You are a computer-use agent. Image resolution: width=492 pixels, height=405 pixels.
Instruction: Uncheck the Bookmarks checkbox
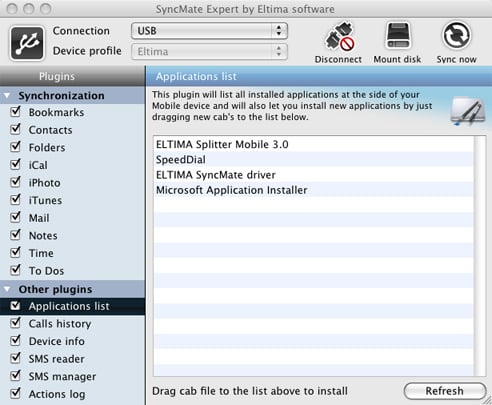click(16, 111)
